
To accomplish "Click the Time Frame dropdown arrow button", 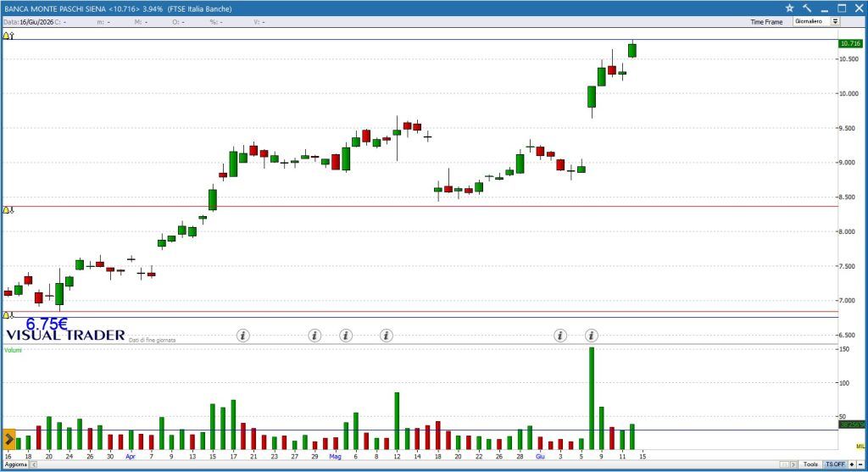I will (835, 21).
